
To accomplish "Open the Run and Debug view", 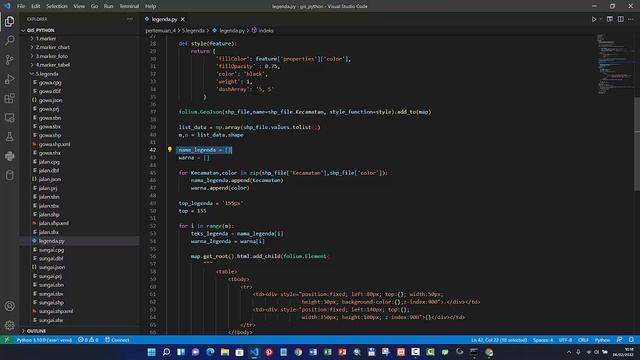I will point(9,79).
